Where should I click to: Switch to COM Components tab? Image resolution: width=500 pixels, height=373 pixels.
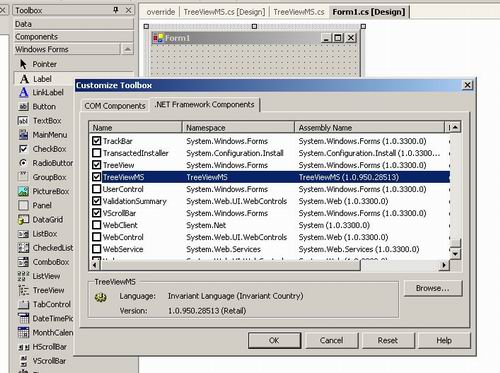tap(115, 106)
